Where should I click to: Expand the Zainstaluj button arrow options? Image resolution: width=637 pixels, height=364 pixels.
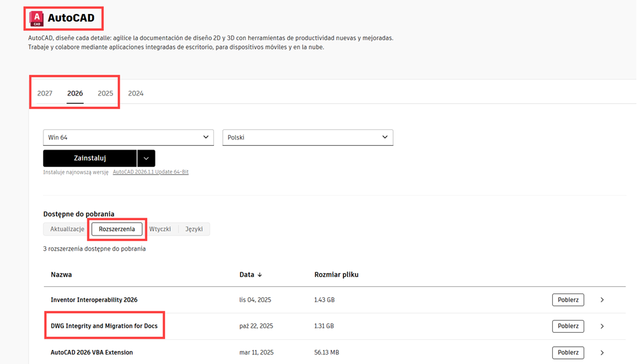point(147,158)
